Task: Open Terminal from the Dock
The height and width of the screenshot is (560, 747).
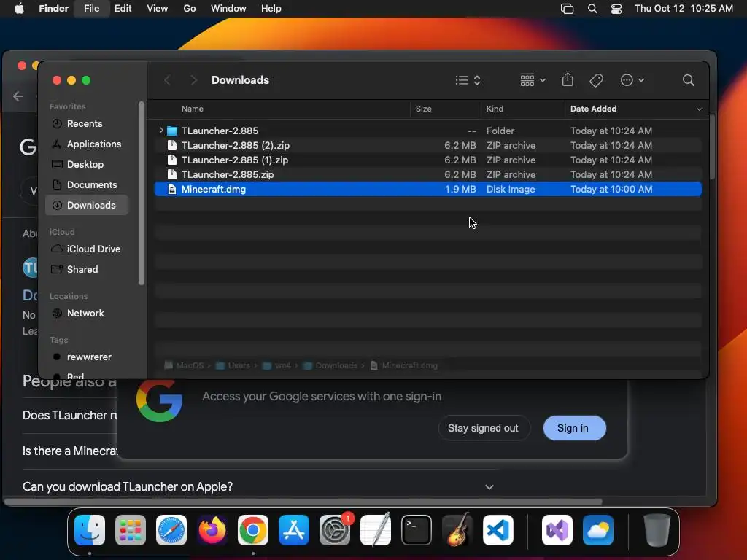Action: pos(417,530)
